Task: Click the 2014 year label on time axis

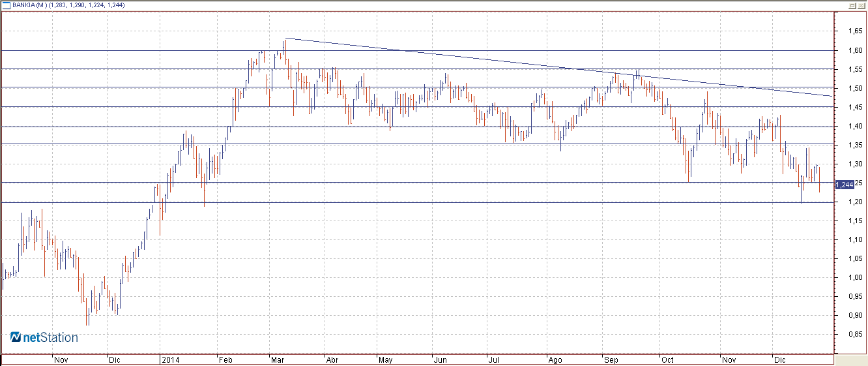Action: pyautogui.click(x=170, y=359)
